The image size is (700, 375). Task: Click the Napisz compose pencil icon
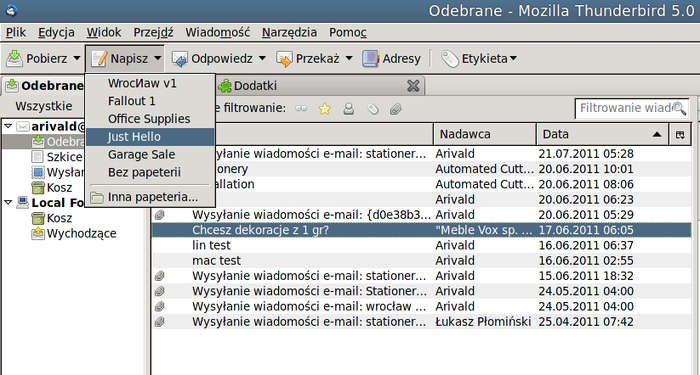[99, 58]
